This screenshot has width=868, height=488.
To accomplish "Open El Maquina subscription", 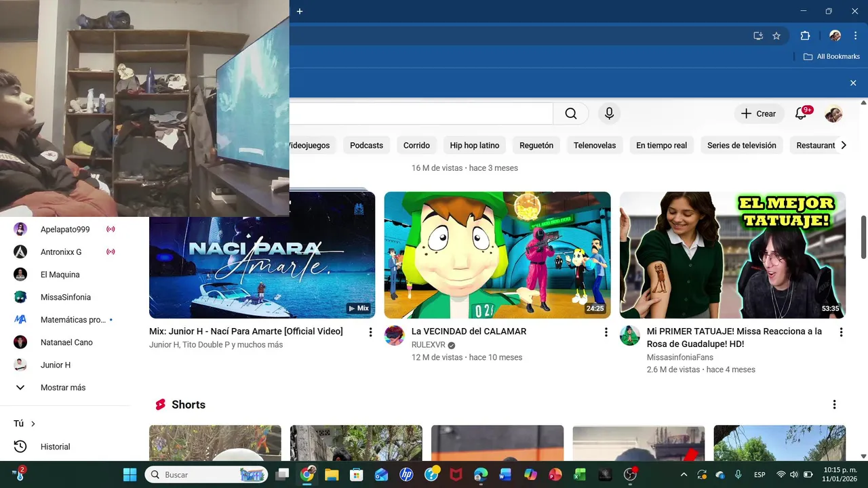I will coord(65,274).
